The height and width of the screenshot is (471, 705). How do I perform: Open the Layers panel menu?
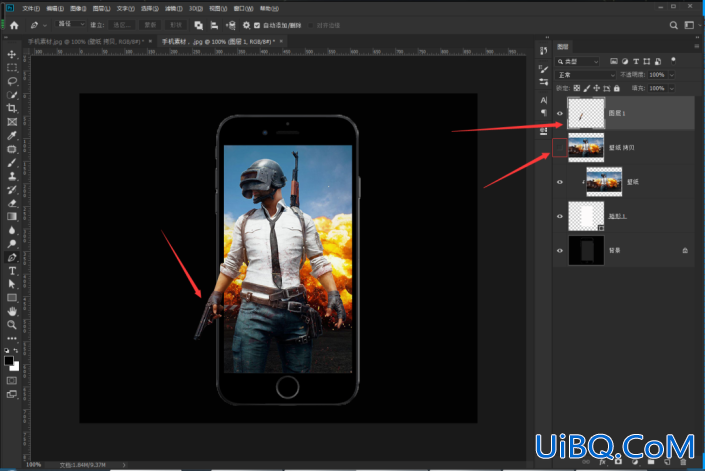pos(696,46)
